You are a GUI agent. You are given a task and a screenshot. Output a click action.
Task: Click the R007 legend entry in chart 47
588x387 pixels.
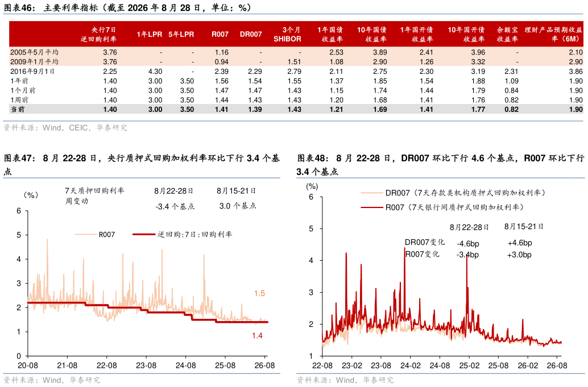[x=95, y=235]
